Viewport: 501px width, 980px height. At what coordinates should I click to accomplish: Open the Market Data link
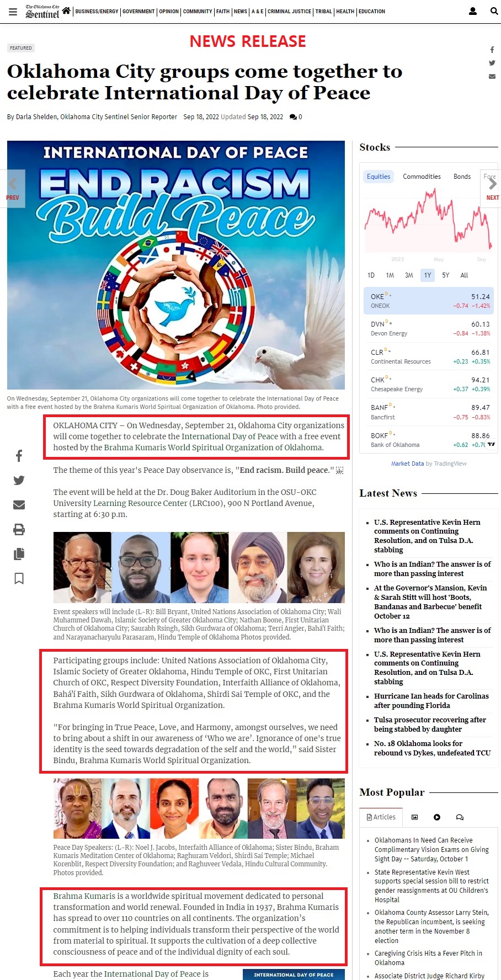coord(408,464)
